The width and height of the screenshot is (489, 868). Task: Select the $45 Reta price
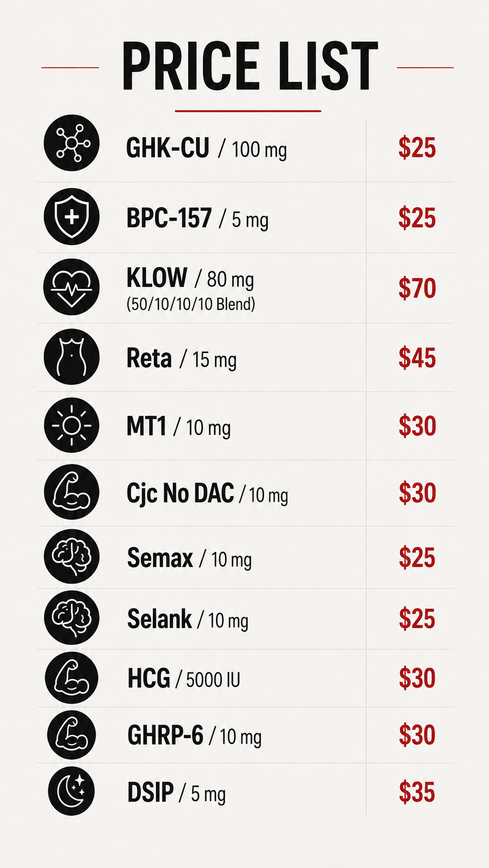click(x=417, y=358)
